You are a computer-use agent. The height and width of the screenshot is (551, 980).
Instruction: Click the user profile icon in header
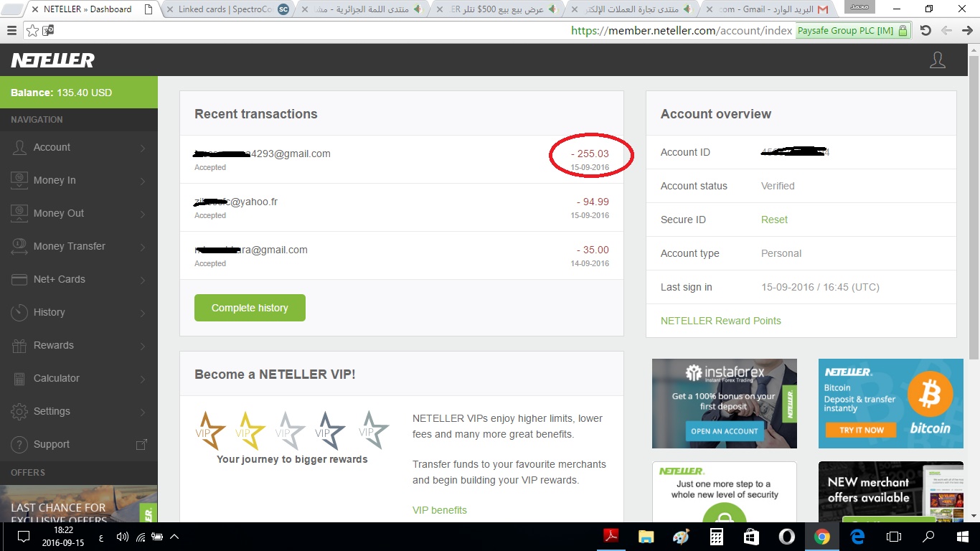(937, 60)
